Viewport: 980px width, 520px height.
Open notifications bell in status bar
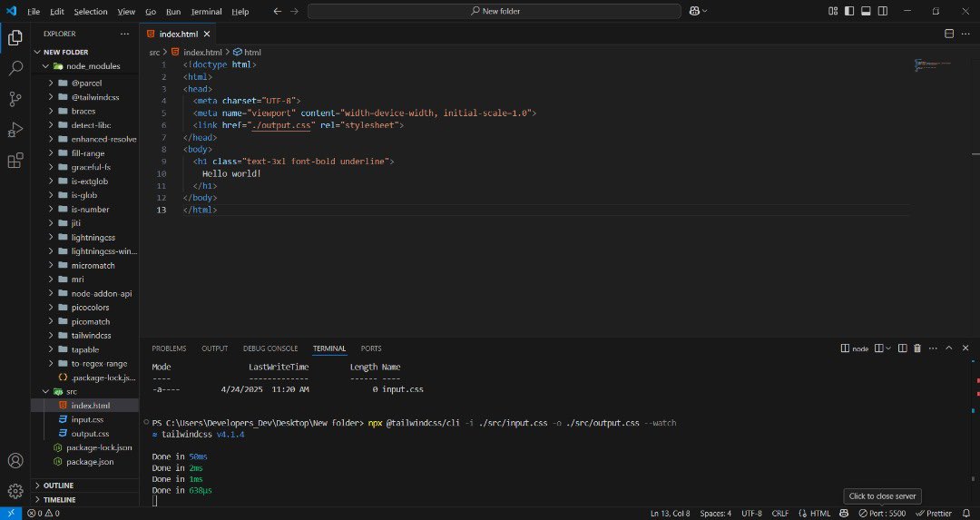coord(966,513)
